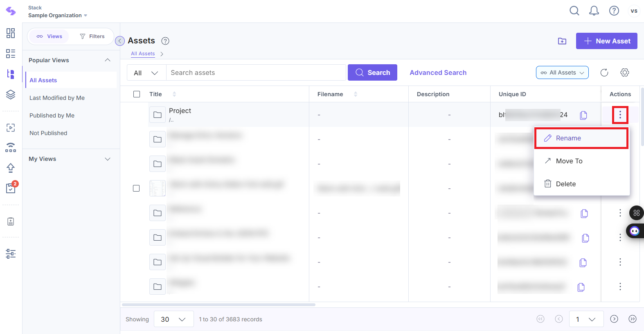
Task: Switch to the Filters toggle
Action: tap(92, 36)
